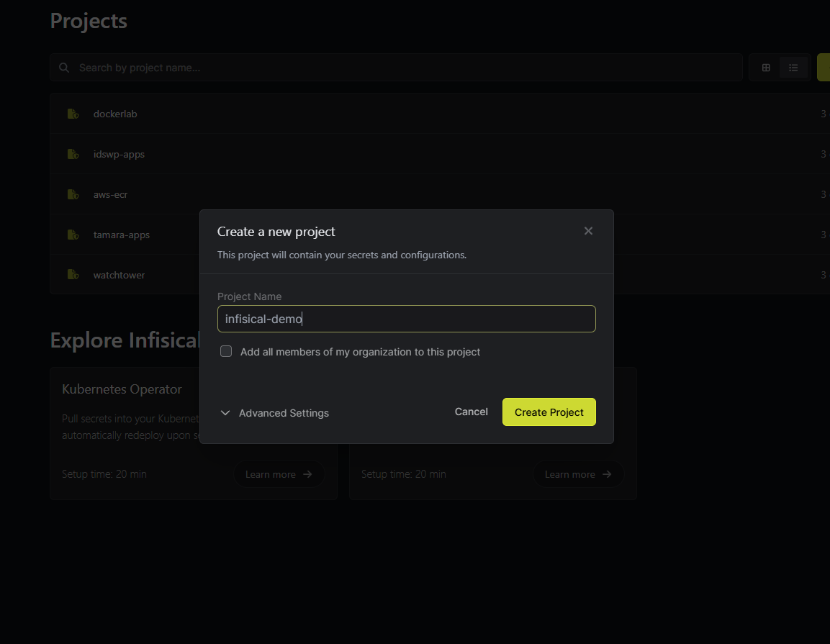
Task: Click the search magnifier icon
Action: (x=64, y=68)
